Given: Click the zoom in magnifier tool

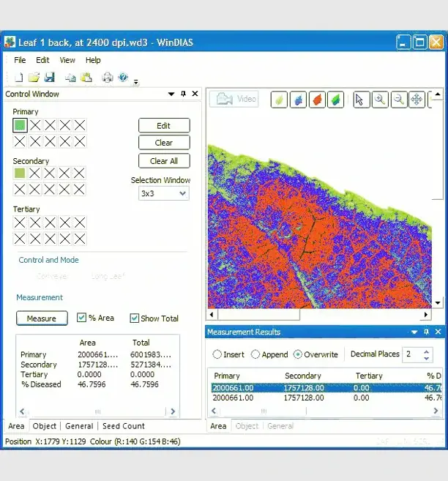Looking at the screenshot, I should point(379,100).
